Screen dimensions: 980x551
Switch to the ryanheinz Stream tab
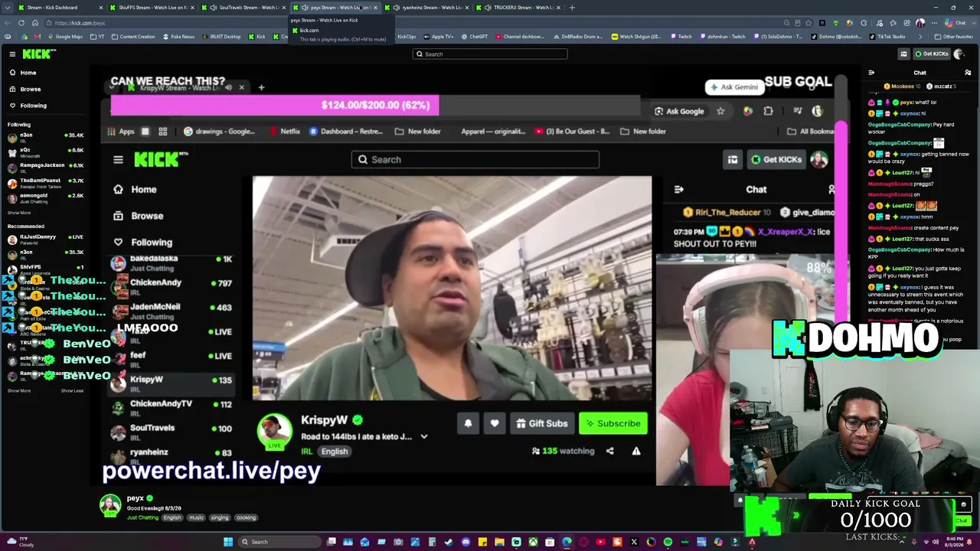coord(426,8)
